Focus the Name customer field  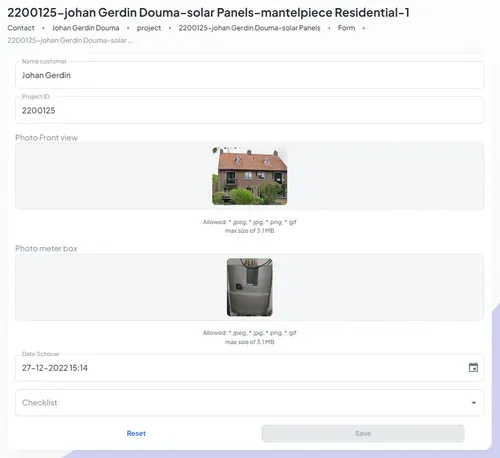point(249,75)
